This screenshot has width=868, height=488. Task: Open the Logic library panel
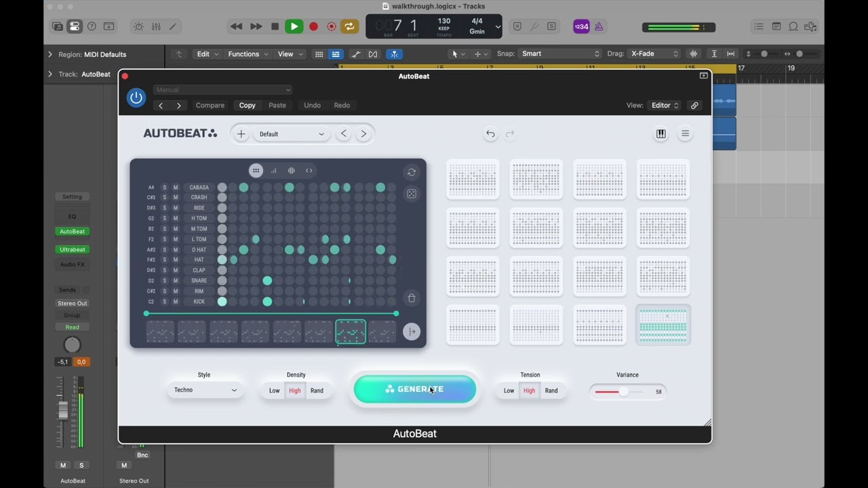point(58,26)
